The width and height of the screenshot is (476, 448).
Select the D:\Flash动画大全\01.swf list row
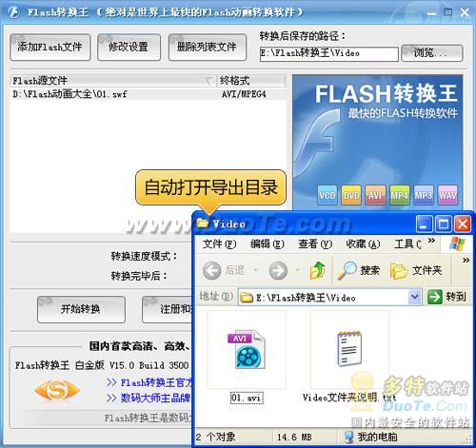(x=148, y=94)
